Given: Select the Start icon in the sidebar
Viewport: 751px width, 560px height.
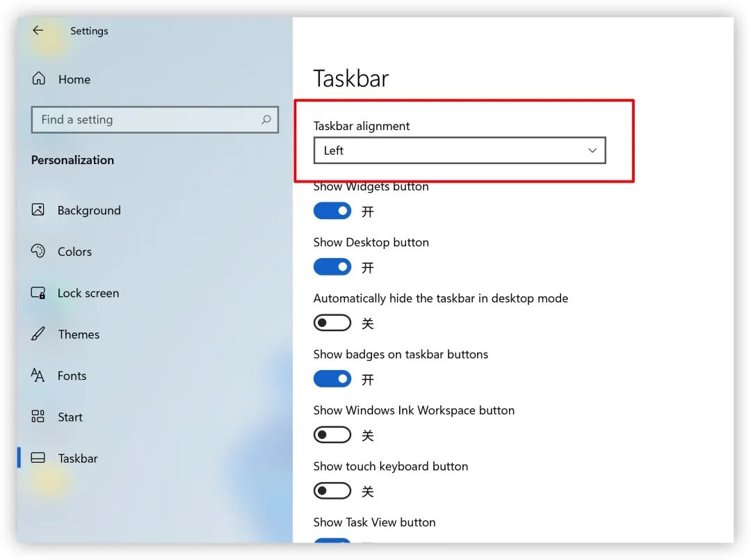Looking at the screenshot, I should pyautogui.click(x=38, y=417).
